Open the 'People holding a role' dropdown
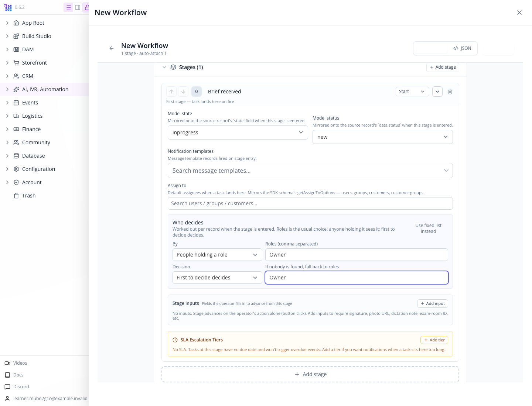Image resolution: width=532 pixels, height=406 pixels. pyautogui.click(x=217, y=255)
